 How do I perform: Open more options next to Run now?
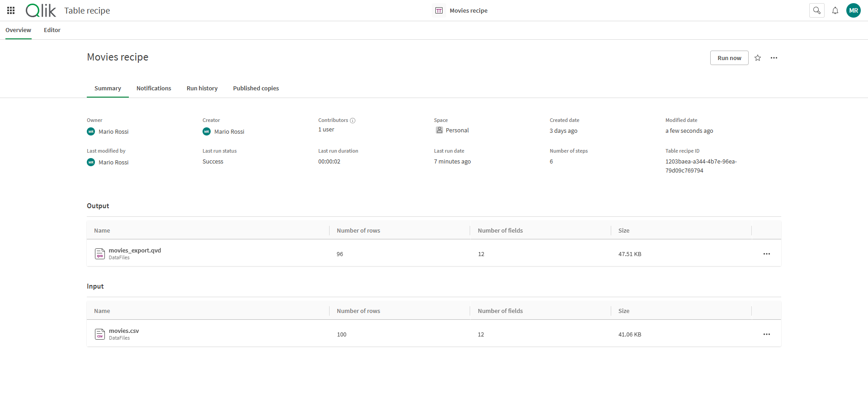click(x=774, y=58)
